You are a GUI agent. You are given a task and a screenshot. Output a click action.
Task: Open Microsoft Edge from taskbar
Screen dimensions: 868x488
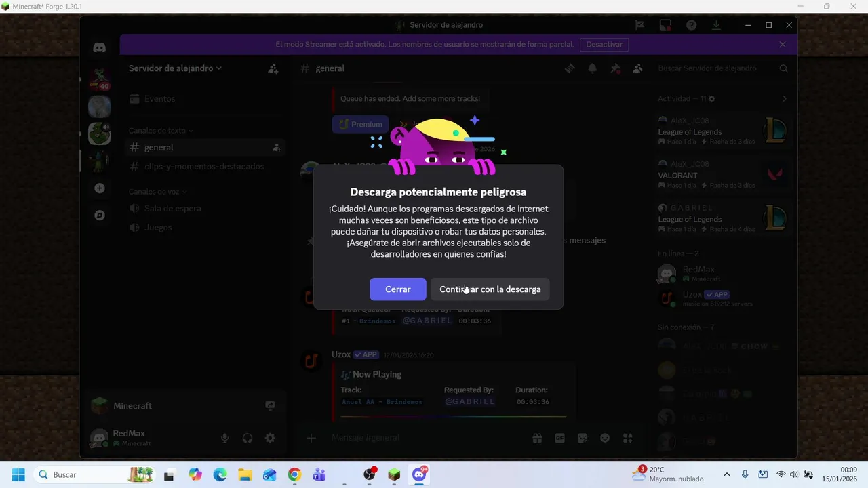click(x=220, y=474)
